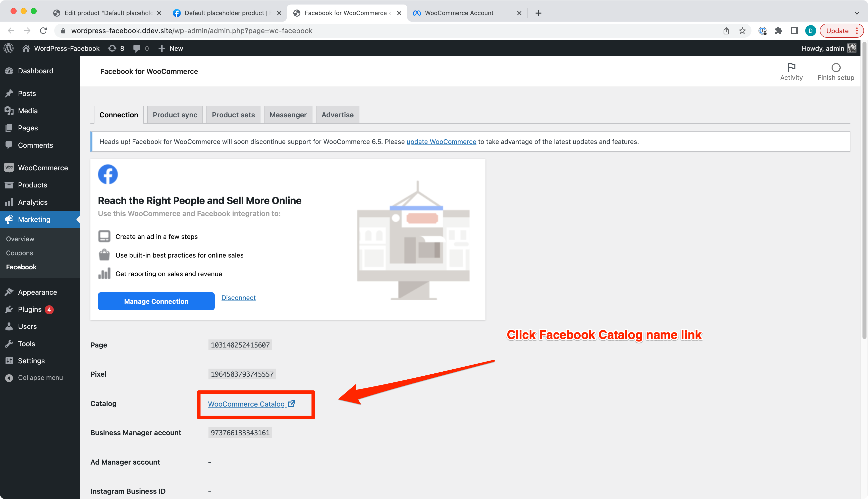
Task: Open the 8 pending updates icon
Action: pos(116,48)
